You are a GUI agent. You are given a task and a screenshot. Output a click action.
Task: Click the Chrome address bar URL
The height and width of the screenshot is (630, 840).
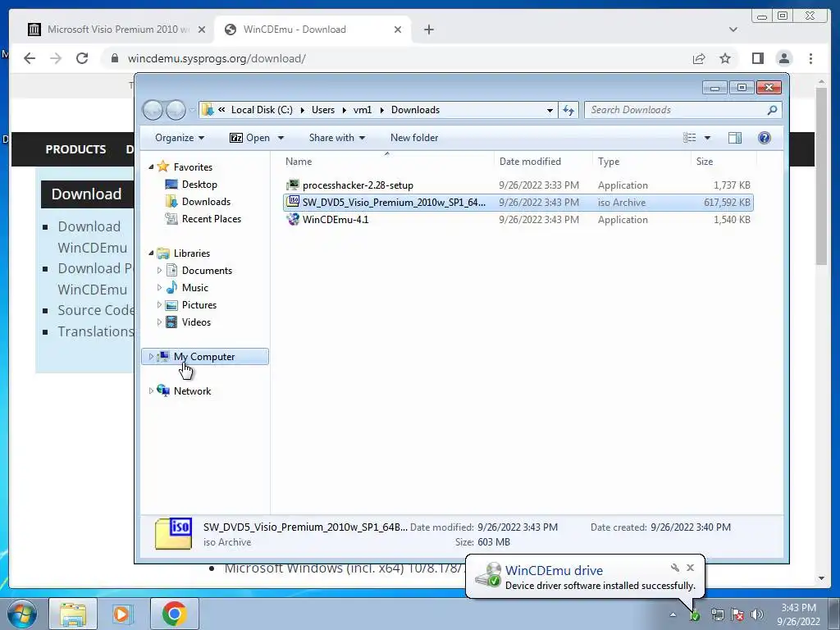(217, 58)
